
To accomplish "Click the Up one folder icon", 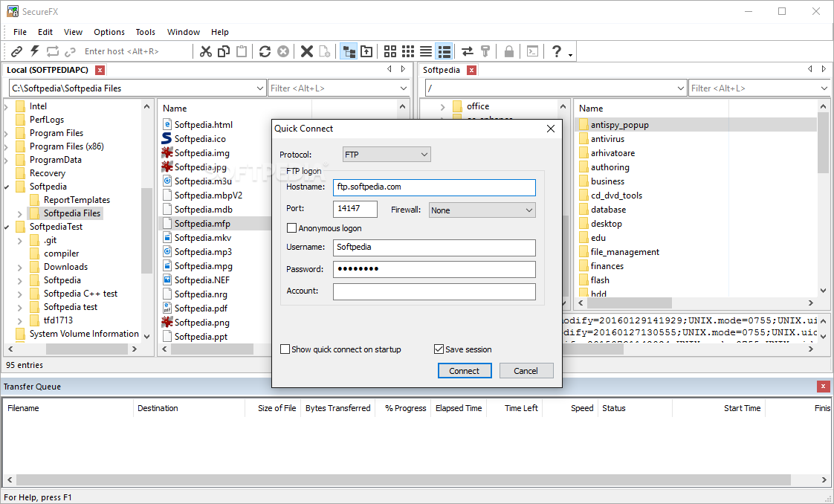I will click(366, 51).
